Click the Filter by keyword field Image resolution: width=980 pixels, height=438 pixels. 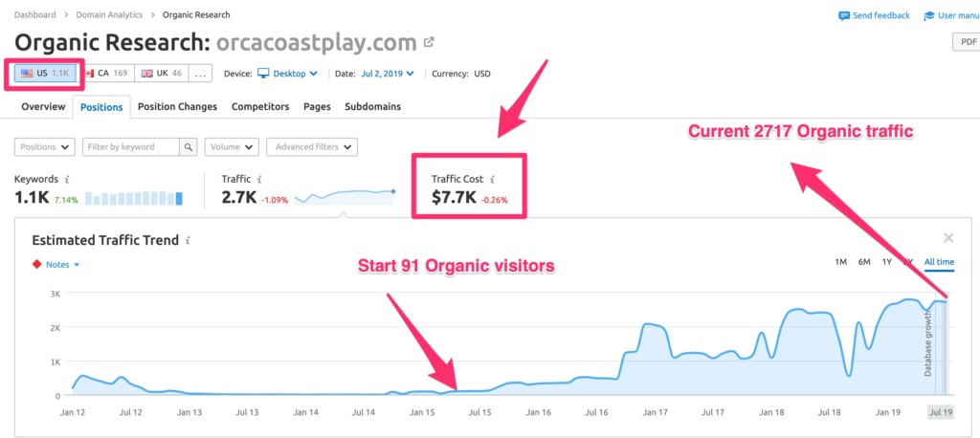click(131, 147)
